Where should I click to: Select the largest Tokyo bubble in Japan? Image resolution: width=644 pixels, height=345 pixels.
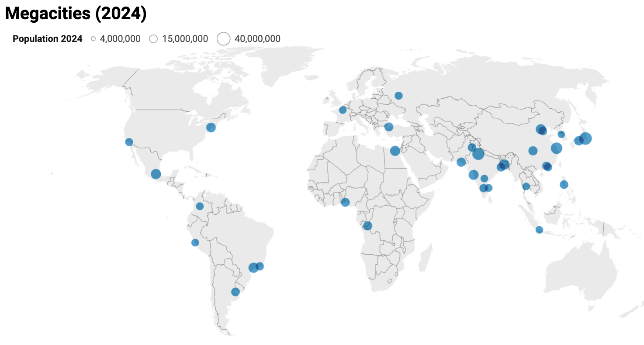click(x=585, y=138)
